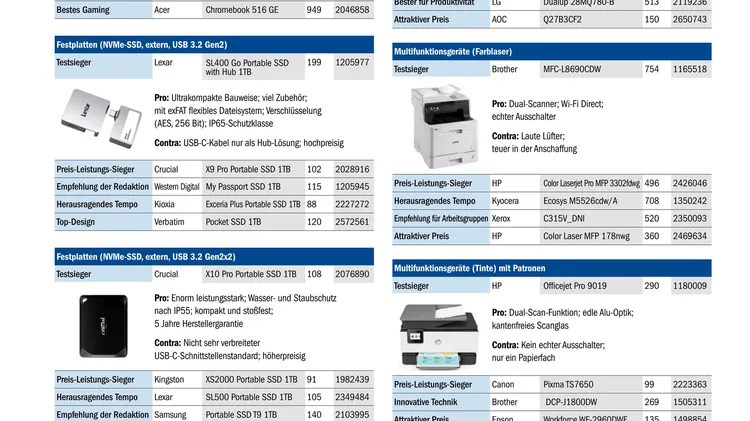The width and height of the screenshot is (750, 421).
Task: Click 'Empfehlung für Arbeitsgruppen' label
Action: (441, 219)
